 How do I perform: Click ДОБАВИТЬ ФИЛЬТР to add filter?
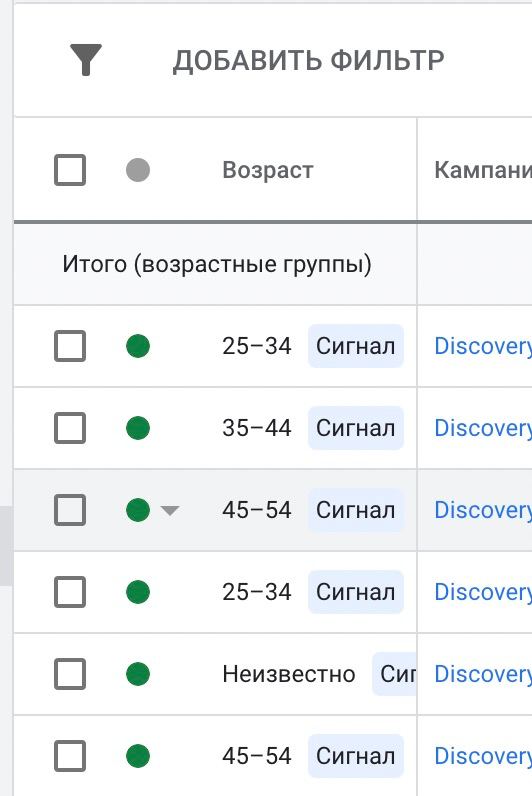pyautogui.click(x=309, y=60)
